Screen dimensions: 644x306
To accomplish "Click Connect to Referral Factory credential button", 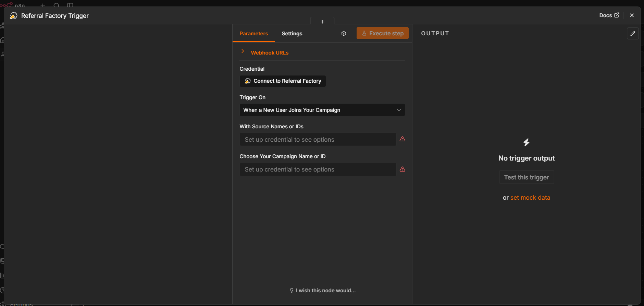I will click(283, 81).
